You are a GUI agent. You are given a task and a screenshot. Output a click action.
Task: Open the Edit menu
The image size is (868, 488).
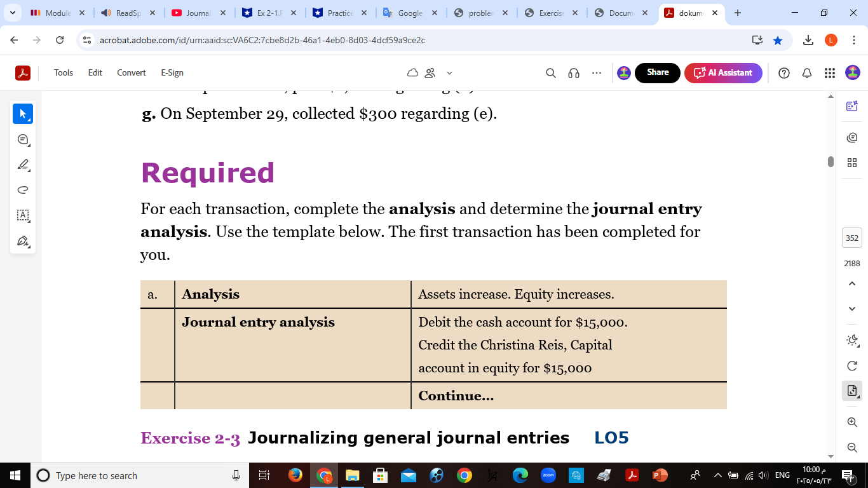click(x=95, y=73)
